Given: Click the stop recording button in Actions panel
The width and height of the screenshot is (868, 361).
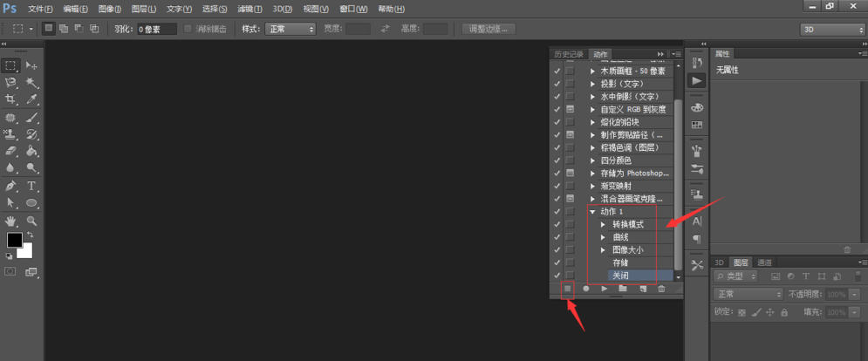Looking at the screenshot, I should pos(567,288).
